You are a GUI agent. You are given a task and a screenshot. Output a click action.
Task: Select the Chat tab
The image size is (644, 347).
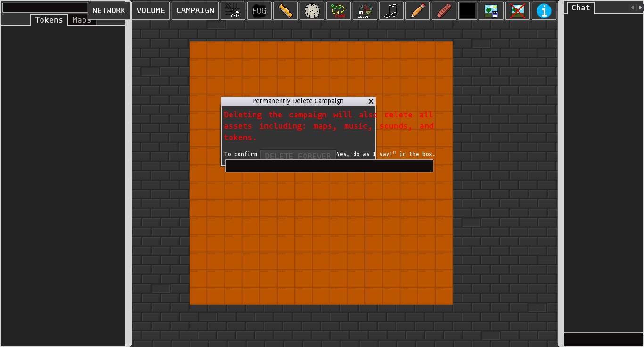click(581, 8)
